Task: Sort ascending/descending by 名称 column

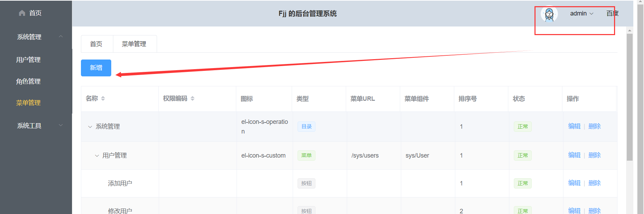Action: click(103, 98)
